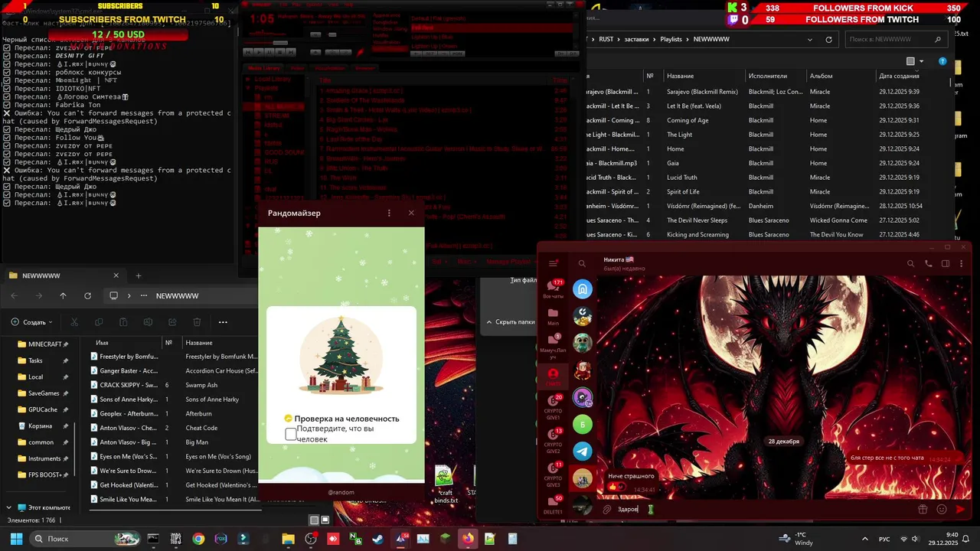This screenshot has width=980, height=551.
Task: Add a new Explorer tab with plus
Action: [139, 275]
